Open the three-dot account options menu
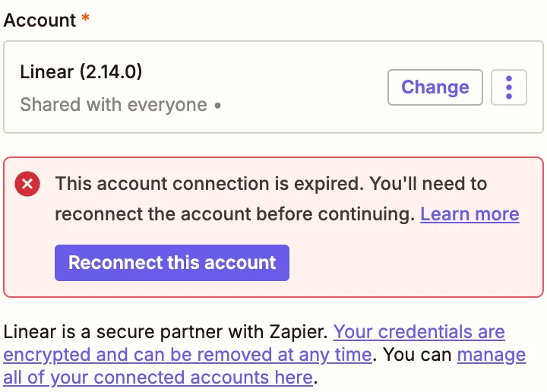 508,87
